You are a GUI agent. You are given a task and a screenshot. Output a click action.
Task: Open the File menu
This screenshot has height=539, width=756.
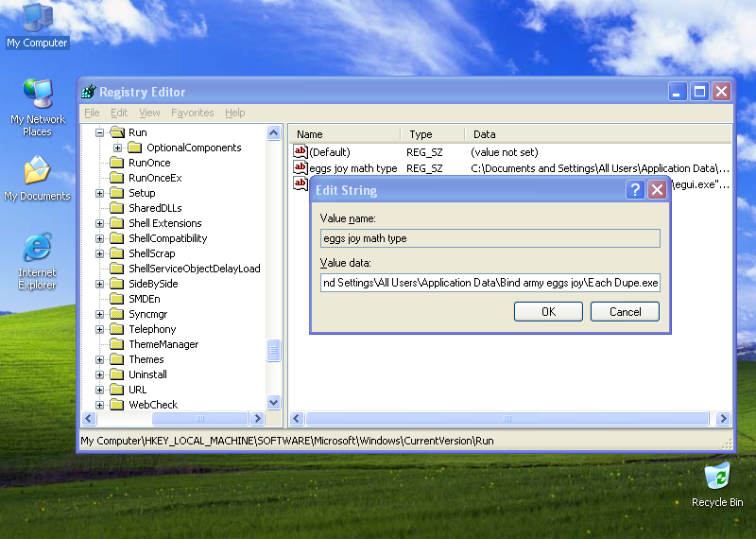(92, 113)
